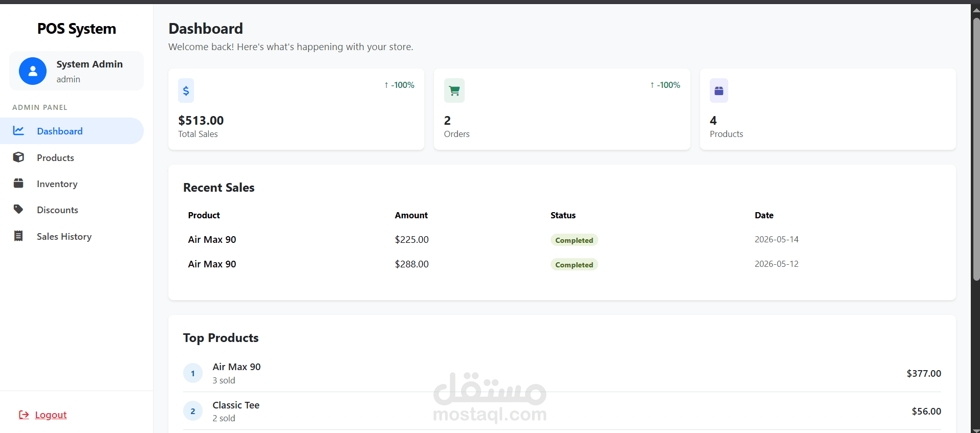Viewport: 980px width, 433px height.
Task: Click Completed badge for 2026-05-14 sale
Action: pos(574,240)
